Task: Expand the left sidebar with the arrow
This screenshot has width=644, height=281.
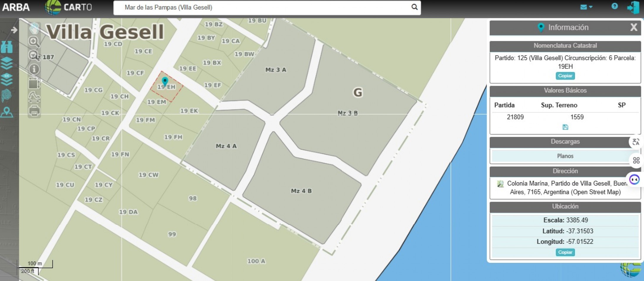Action: coord(14,30)
